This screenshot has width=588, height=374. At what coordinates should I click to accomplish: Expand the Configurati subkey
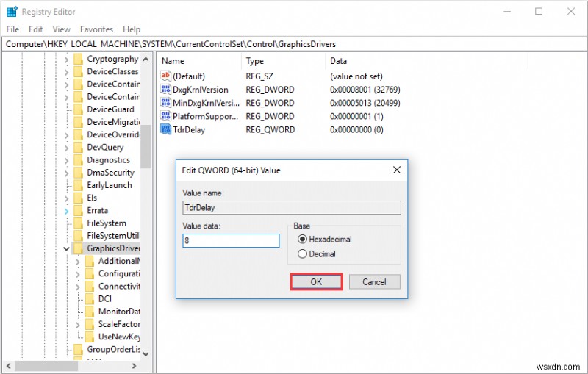[78, 274]
